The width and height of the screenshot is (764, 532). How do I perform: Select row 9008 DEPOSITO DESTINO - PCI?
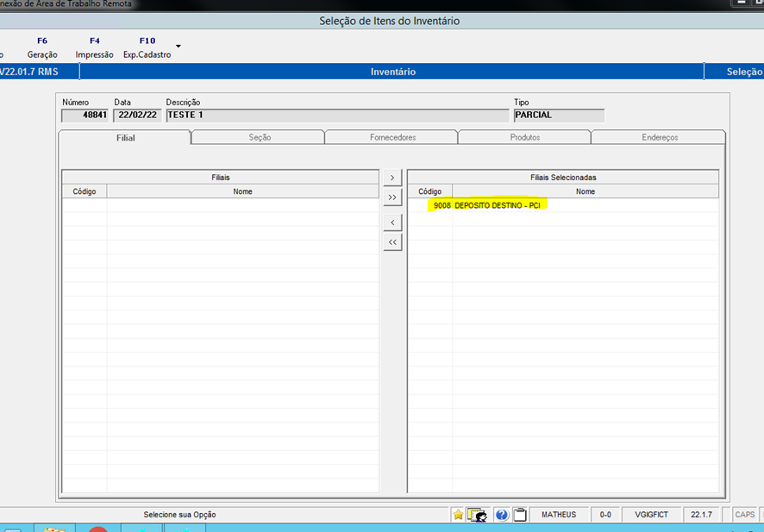(x=563, y=205)
